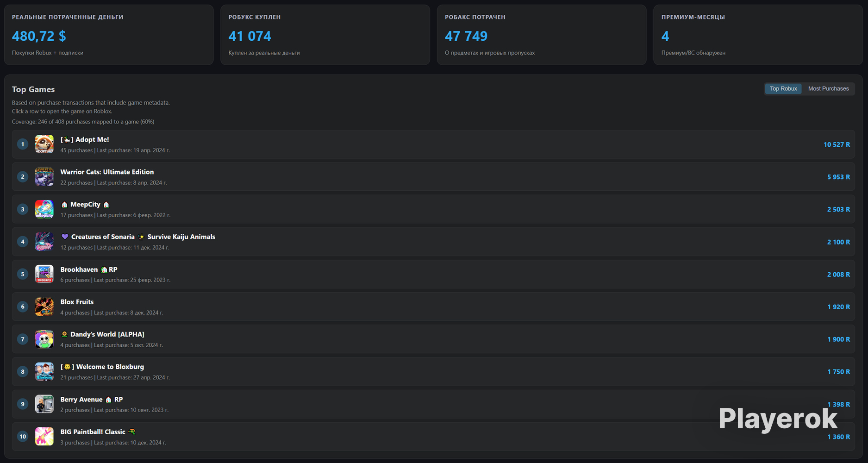Open Warrior Cats: Ultimate Edition title link
Screen dimensions: 868x463
click(107, 172)
